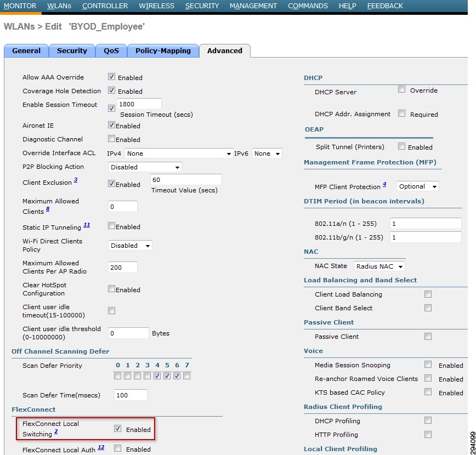Switch to the General tab
Screen dimensions: 476x455
click(x=26, y=50)
